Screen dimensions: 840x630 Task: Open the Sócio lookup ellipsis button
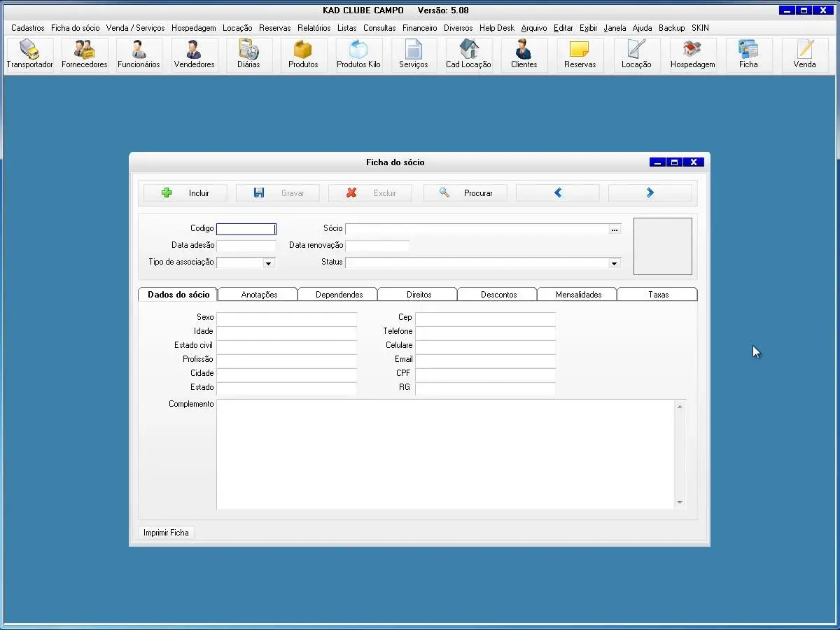point(615,229)
